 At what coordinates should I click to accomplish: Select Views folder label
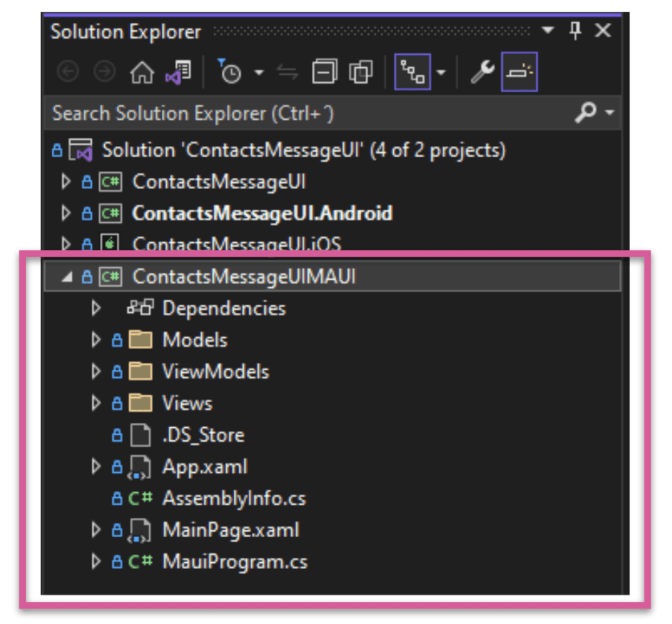tap(187, 403)
